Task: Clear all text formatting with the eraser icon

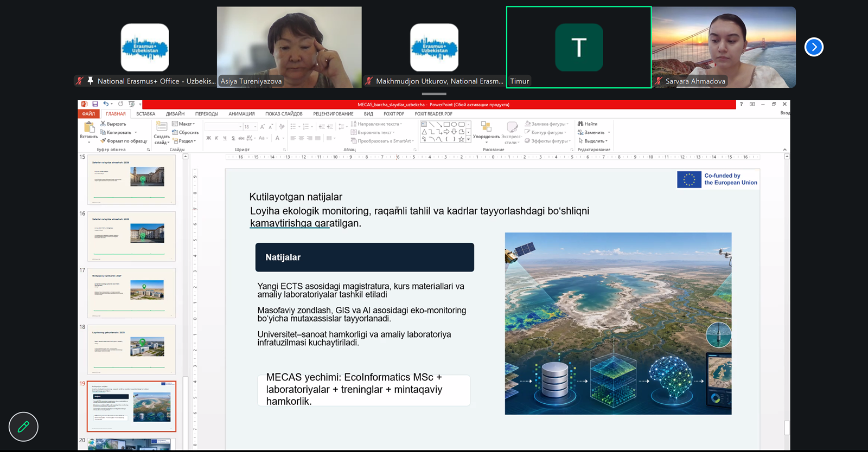Action: (282, 127)
